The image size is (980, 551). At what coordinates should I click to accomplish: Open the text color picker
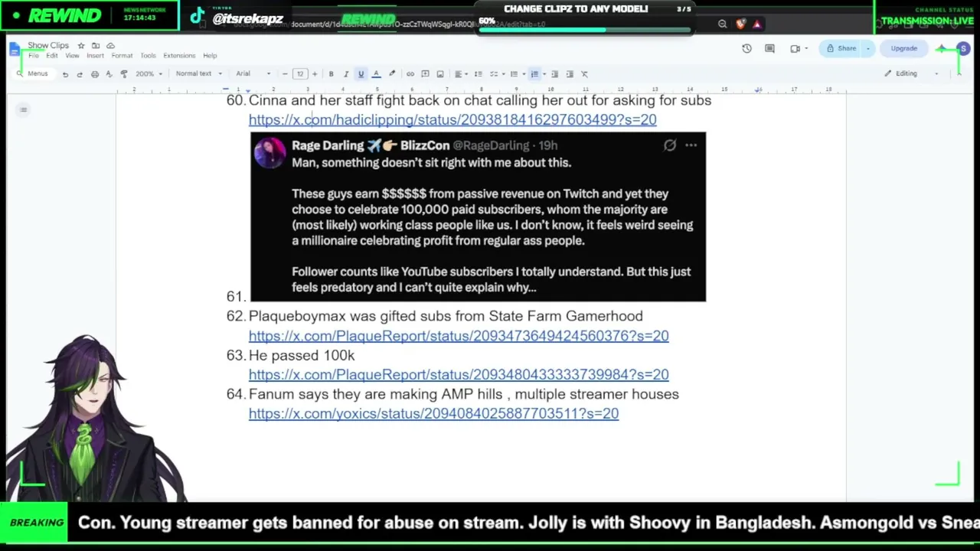(376, 74)
